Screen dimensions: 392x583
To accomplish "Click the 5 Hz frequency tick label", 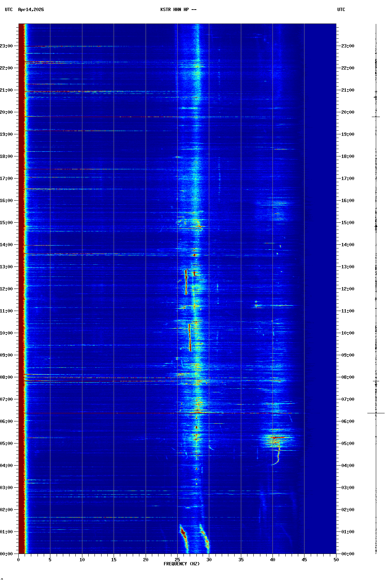I will (50, 559).
